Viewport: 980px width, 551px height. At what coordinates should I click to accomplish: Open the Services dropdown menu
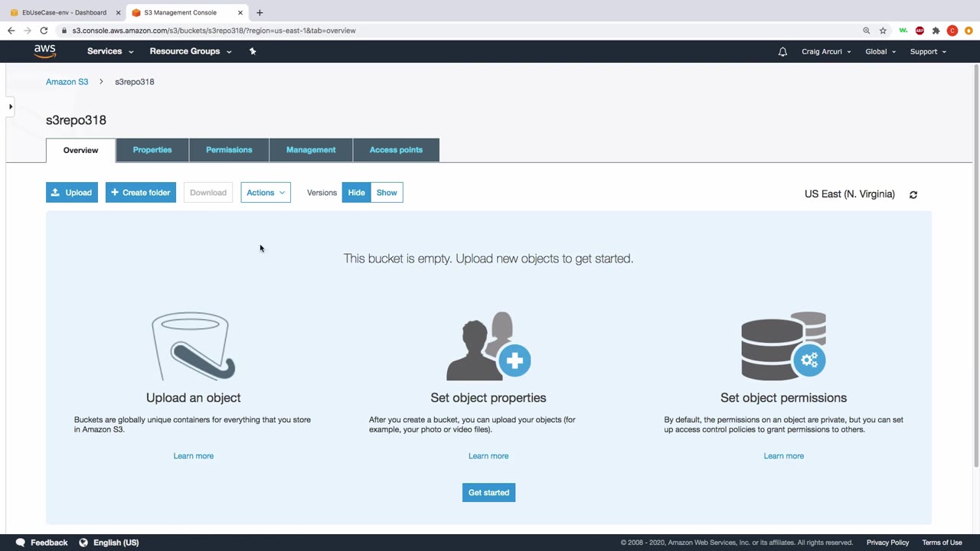[110, 51]
